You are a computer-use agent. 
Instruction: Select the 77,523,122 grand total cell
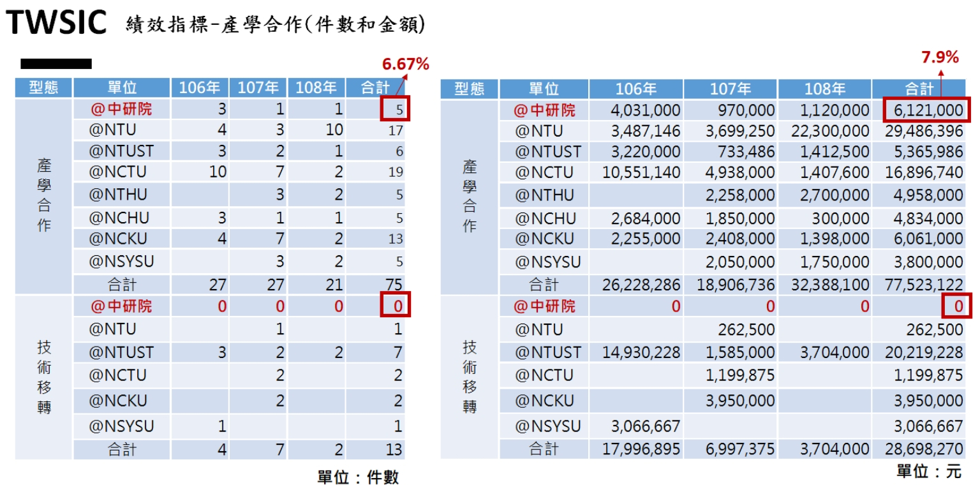(x=924, y=284)
